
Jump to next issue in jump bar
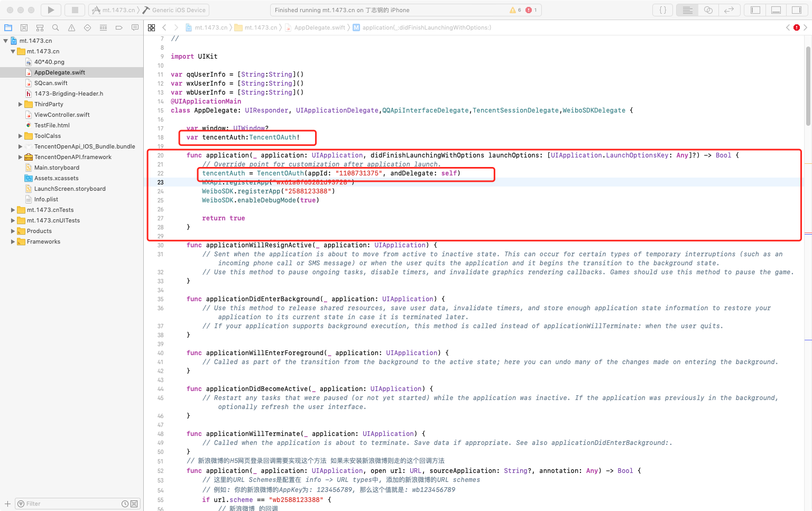805,27
